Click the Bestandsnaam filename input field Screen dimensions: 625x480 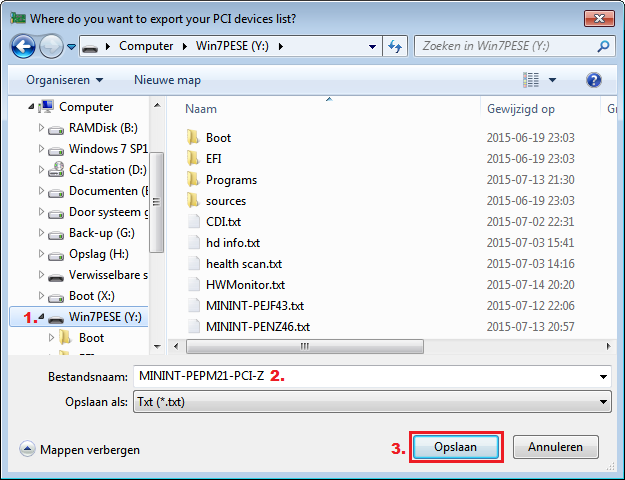[x=360, y=376]
